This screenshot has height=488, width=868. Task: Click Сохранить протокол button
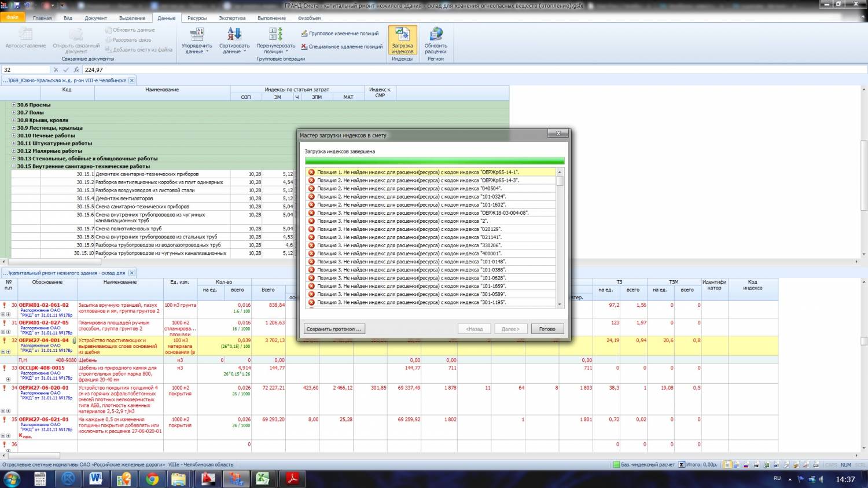pos(334,329)
